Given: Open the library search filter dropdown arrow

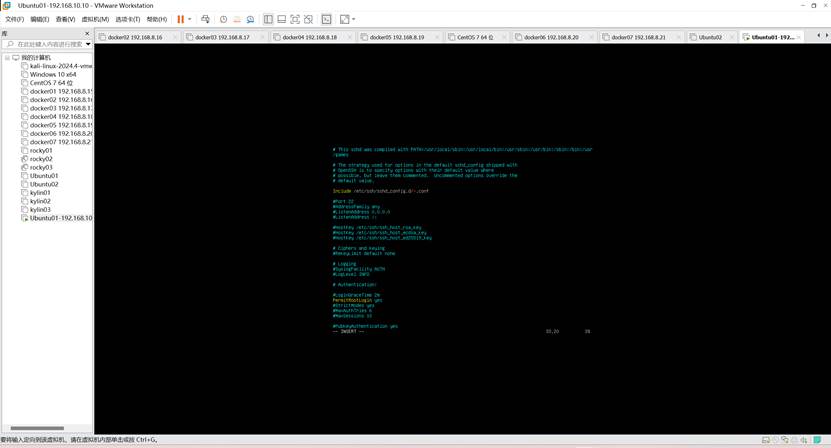Looking at the screenshot, I should click(x=88, y=44).
